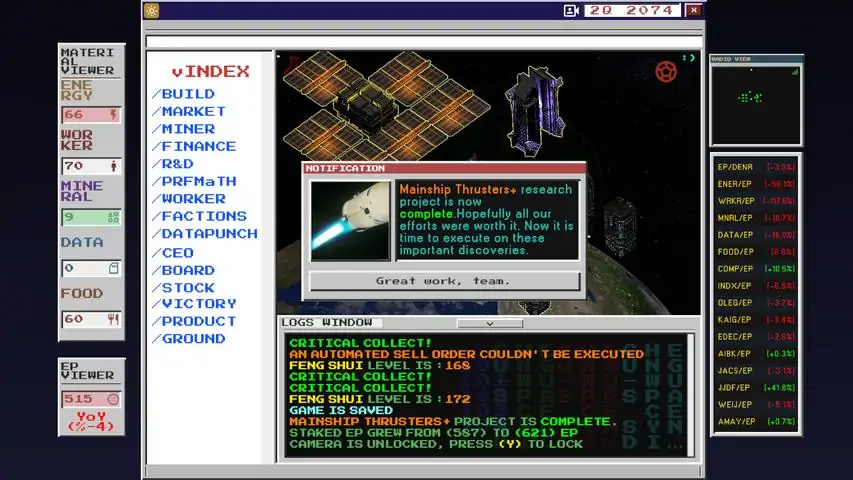Open the STOCK page
Image resolution: width=853 pixels, height=480 pixels.
(x=183, y=287)
